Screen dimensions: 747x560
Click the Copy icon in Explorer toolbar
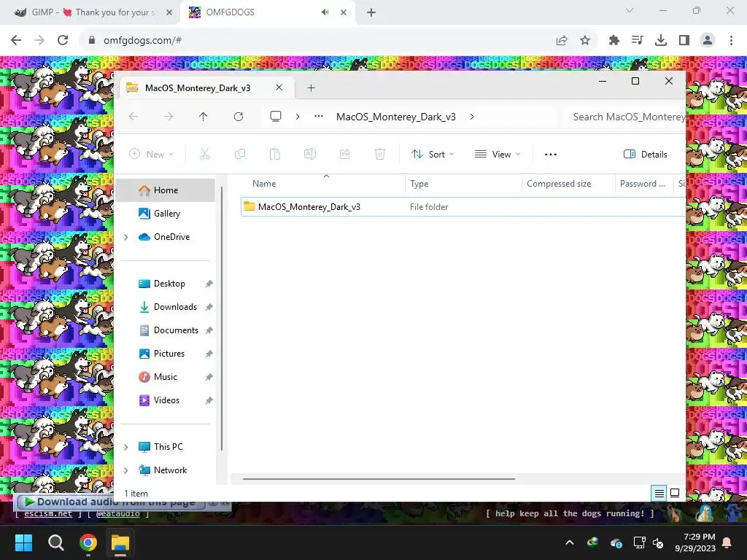coord(240,155)
